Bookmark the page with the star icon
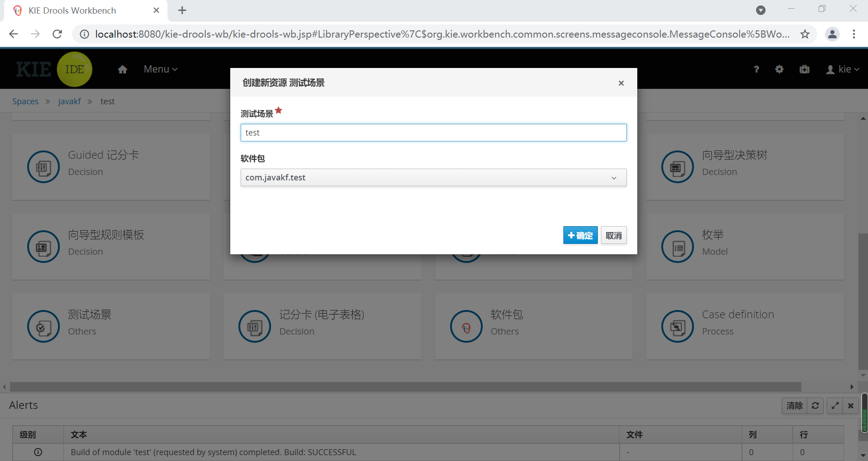Viewport: 868px width, 461px height. click(805, 34)
